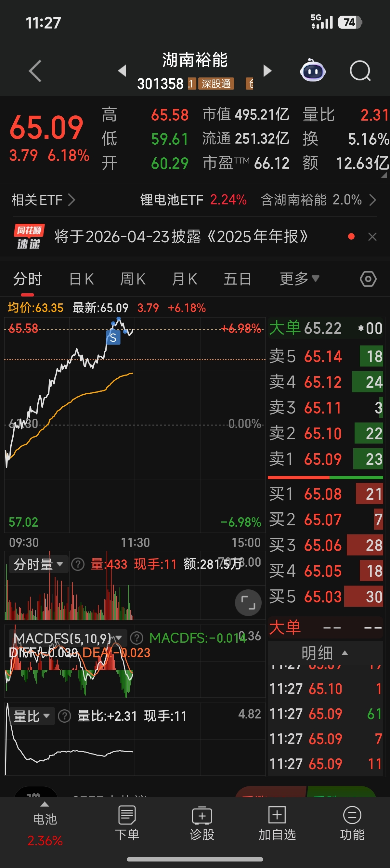
Task: Tap 11:27 65.10 trade row
Action: click(x=325, y=689)
